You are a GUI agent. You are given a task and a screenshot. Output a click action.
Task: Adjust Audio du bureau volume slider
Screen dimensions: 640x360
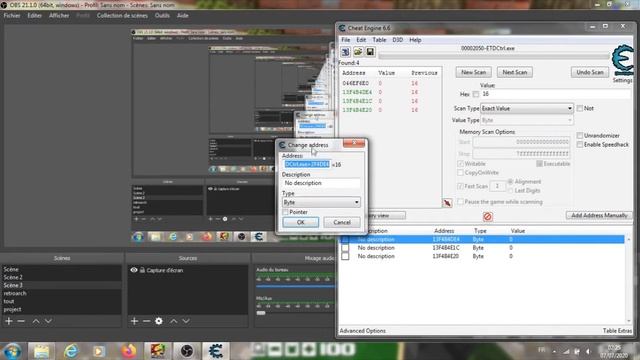pyautogui.click(x=295, y=287)
